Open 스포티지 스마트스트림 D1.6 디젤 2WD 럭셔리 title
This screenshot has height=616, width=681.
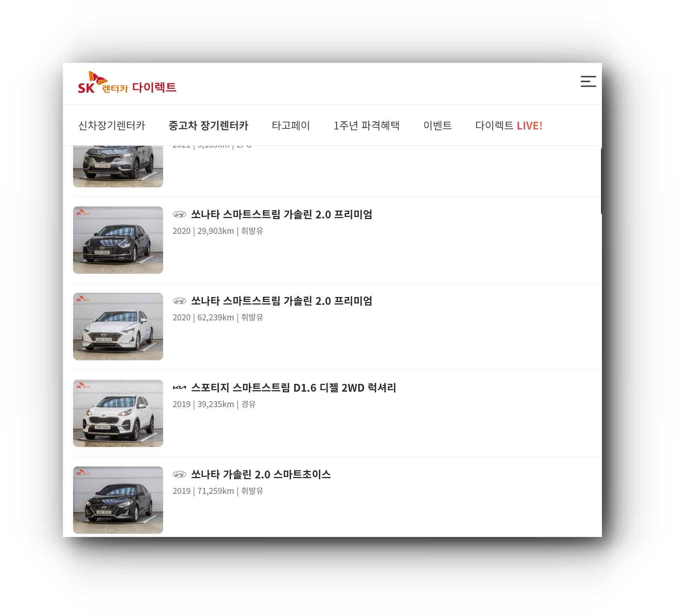294,387
